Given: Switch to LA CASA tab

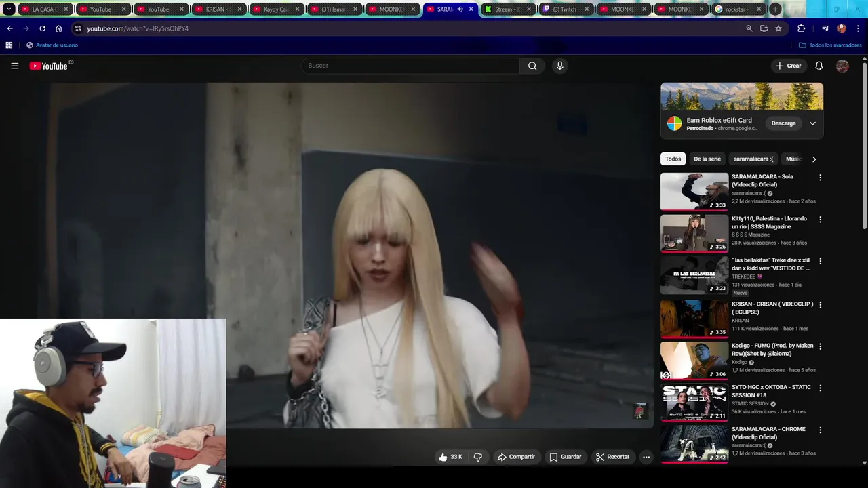Looking at the screenshot, I should (x=45, y=9).
